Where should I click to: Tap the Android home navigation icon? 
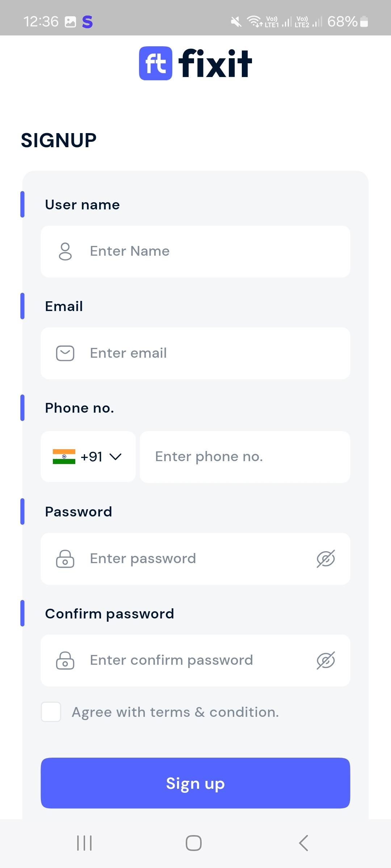[194, 843]
